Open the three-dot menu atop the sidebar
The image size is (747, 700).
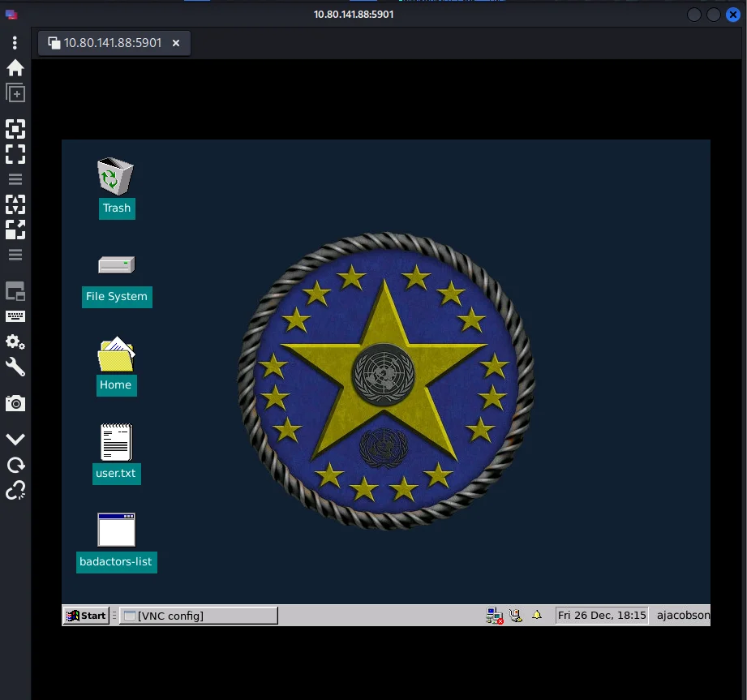15,43
